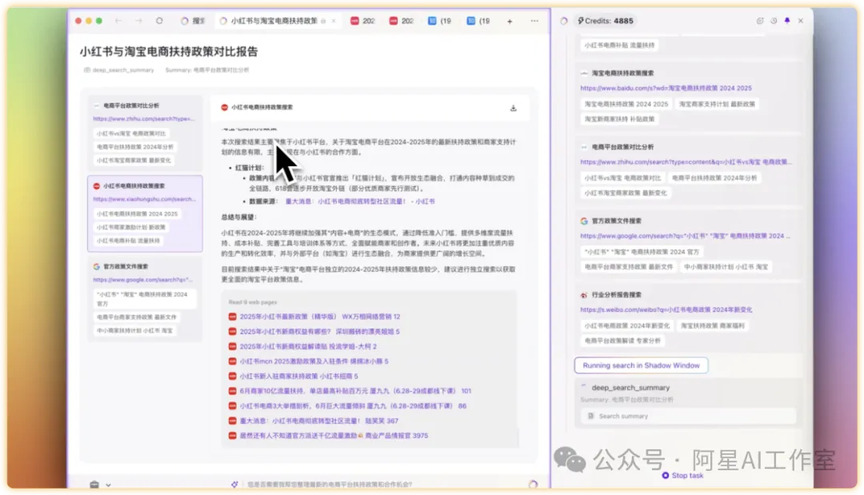Click the 淘宝电商扶持政策 2024 2025 query chip
864x495 pixels.
(626, 104)
